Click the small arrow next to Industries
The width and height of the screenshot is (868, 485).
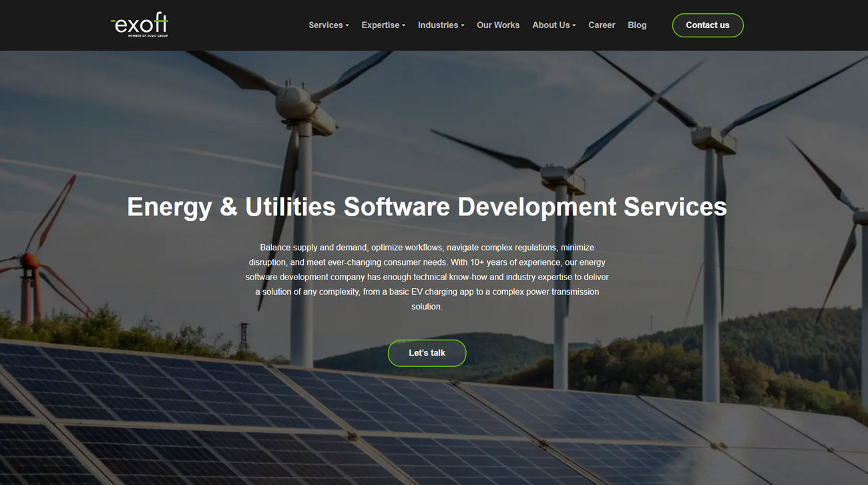[463, 26]
